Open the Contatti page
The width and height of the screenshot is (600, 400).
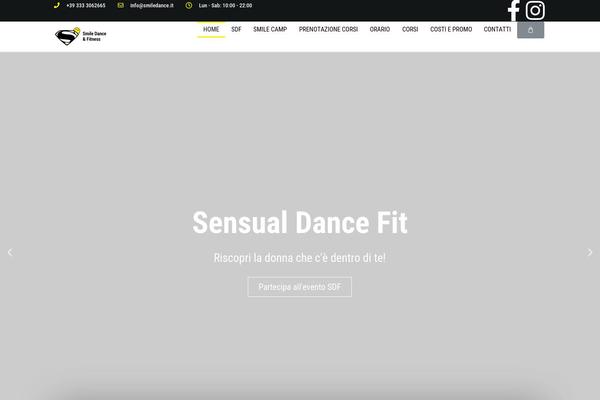click(497, 30)
